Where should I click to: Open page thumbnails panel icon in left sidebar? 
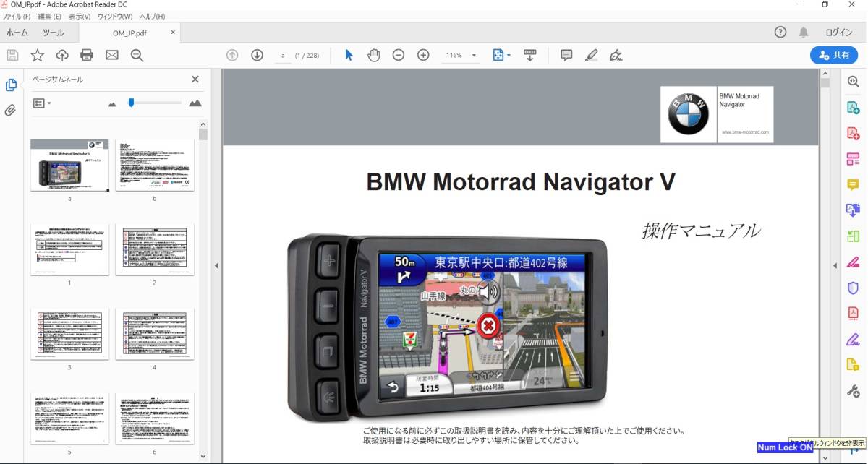(11, 85)
